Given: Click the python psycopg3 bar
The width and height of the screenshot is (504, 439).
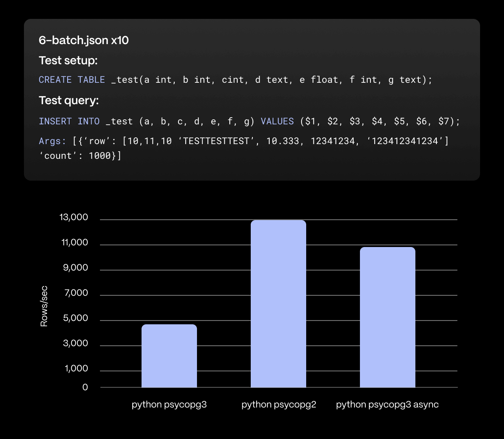Looking at the screenshot, I should (x=169, y=355).
